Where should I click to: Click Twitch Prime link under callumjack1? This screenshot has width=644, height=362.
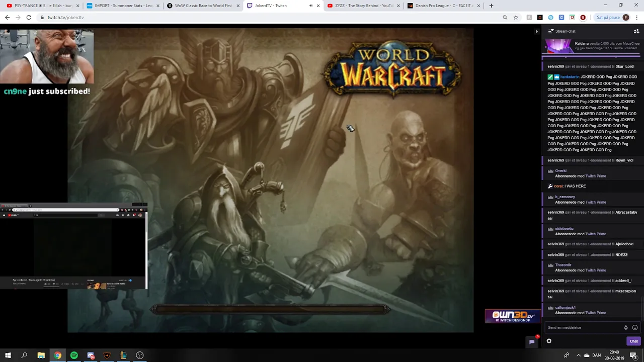595,313
